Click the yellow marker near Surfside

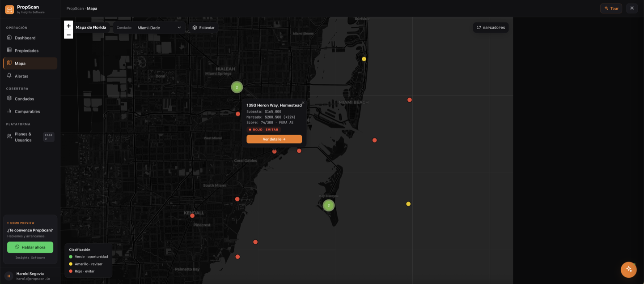coord(364,59)
